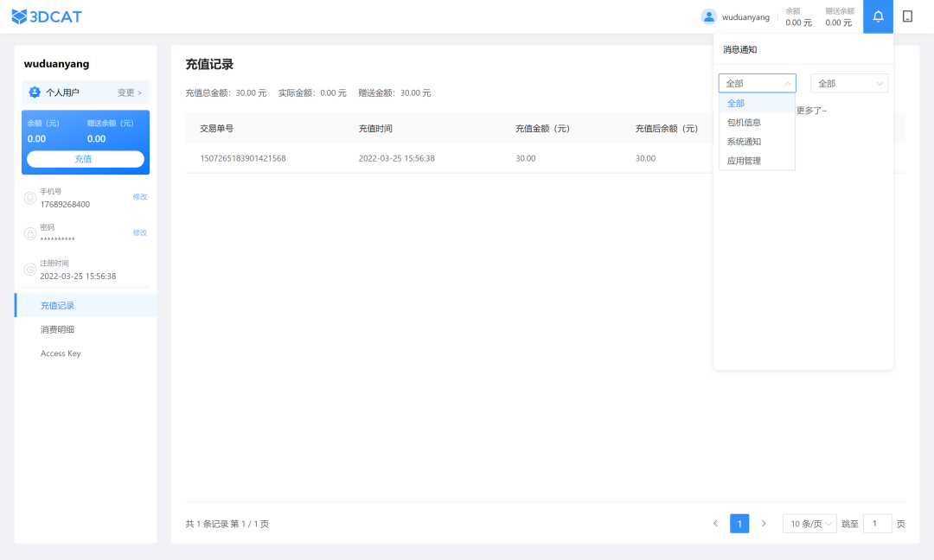Click the tablet device icon in header
The height and width of the screenshot is (560, 934).
click(x=907, y=16)
